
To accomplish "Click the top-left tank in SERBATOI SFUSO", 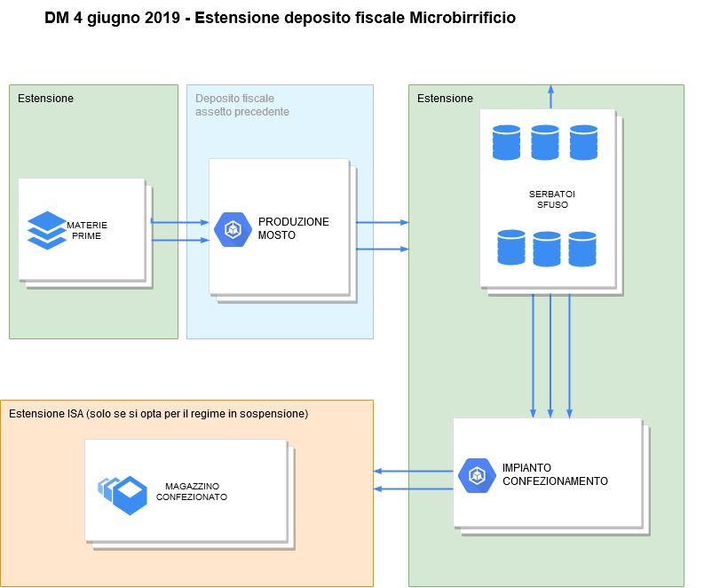I will point(506,143).
